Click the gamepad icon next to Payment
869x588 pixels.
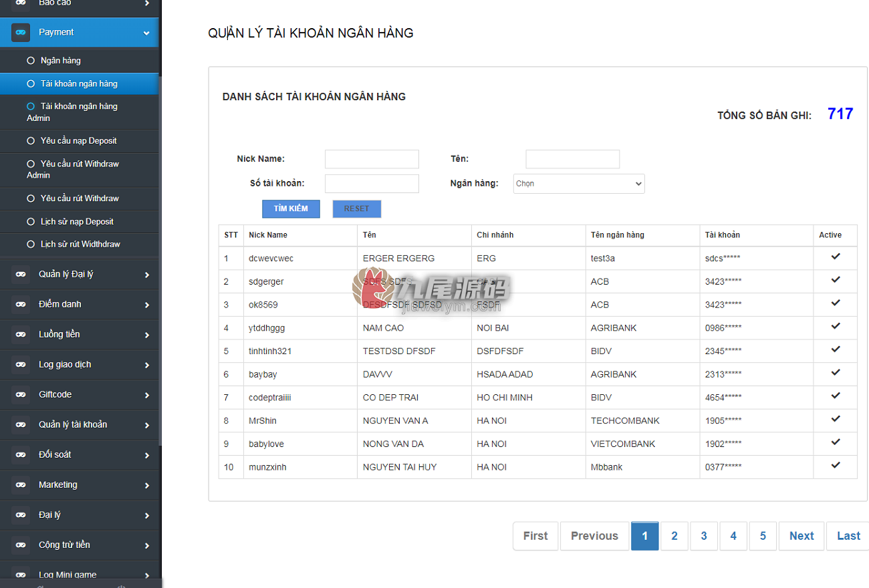pos(21,32)
